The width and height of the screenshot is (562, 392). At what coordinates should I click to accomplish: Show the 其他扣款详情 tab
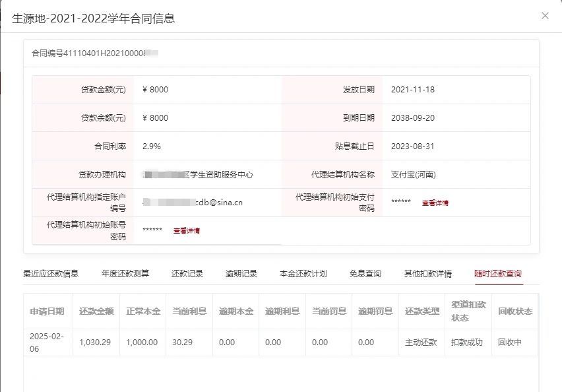click(428, 274)
